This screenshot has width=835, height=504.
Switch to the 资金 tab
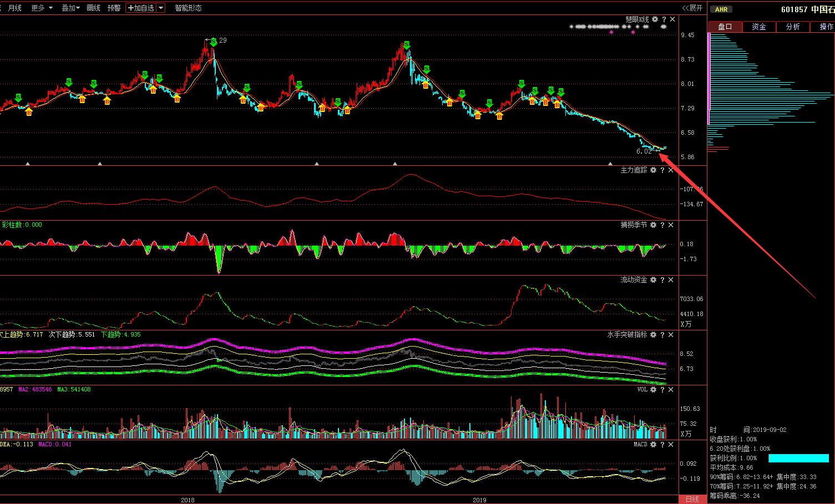click(x=759, y=27)
